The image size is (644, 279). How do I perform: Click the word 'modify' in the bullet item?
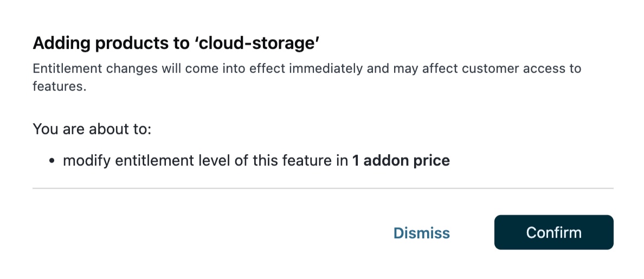click(80, 161)
